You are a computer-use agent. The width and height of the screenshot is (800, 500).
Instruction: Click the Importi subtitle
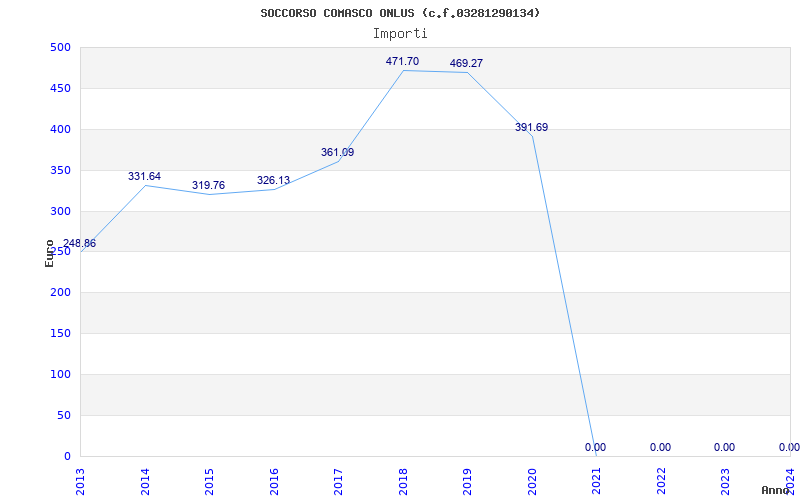[400, 34]
